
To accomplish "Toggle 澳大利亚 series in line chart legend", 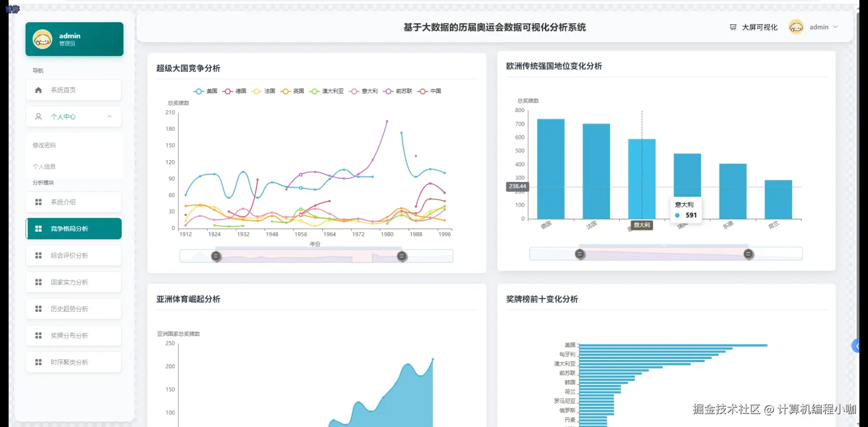I will [326, 91].
